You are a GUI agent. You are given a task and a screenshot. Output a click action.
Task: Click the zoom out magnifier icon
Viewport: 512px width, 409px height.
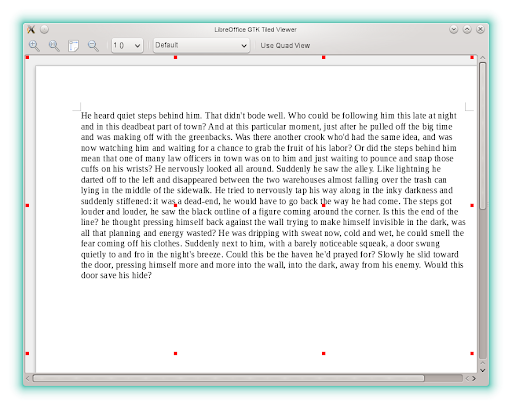point(93,46)
